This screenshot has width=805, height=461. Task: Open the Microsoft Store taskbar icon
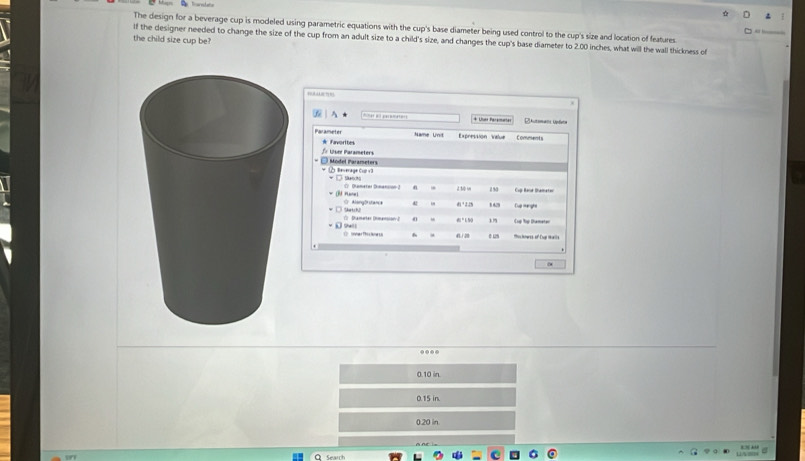(514, 455)
